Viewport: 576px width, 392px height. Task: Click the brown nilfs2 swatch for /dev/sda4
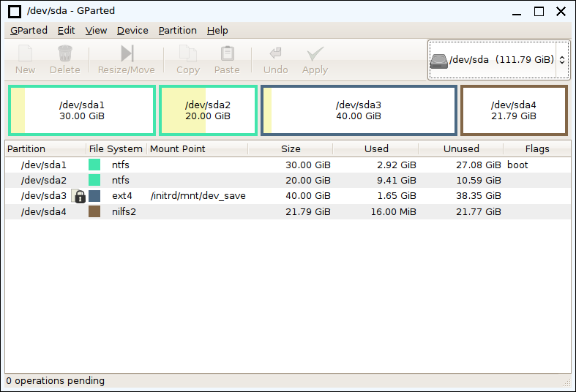click(94, 211)
